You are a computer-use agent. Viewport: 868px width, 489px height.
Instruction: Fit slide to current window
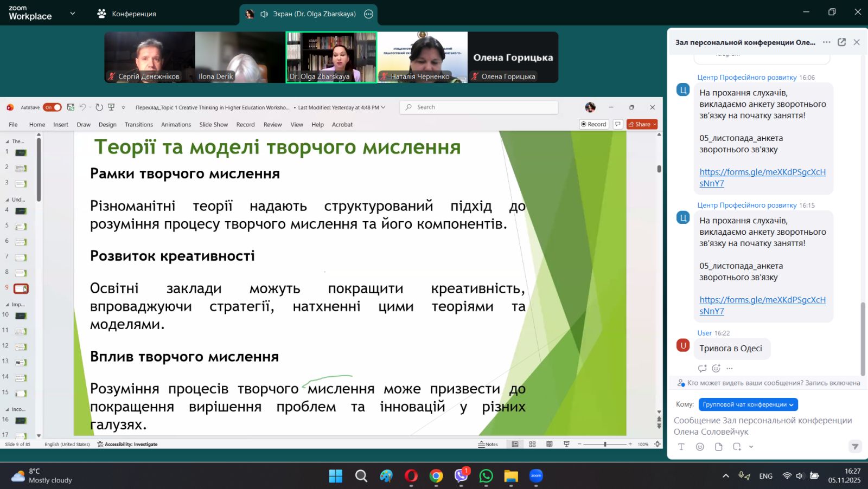pyautogui.click(x=658, y=444)
